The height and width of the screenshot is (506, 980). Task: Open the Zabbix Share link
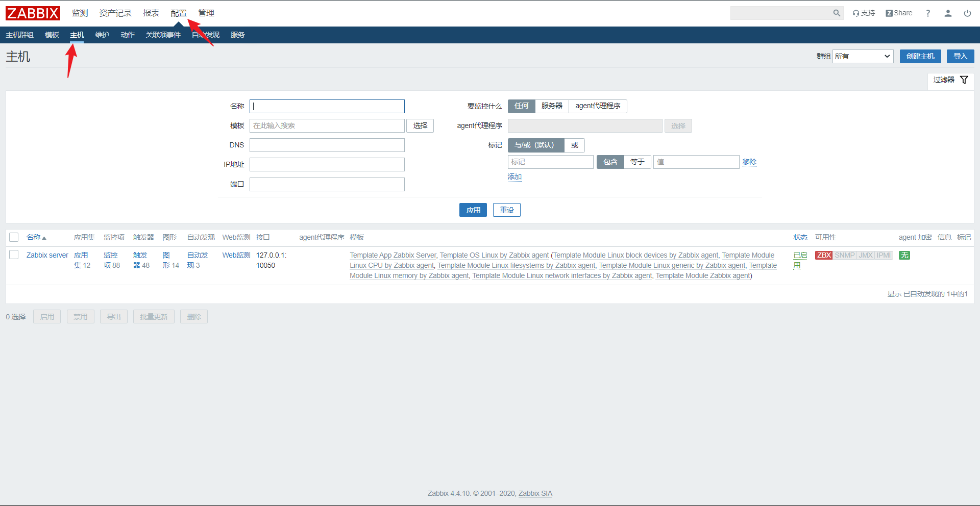(x=899, y=13)
